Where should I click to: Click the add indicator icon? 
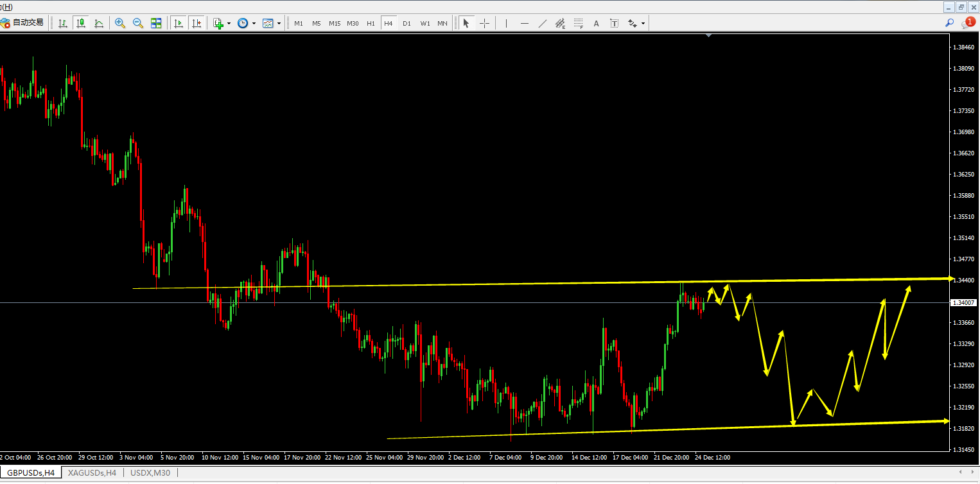tap(218, 23)
